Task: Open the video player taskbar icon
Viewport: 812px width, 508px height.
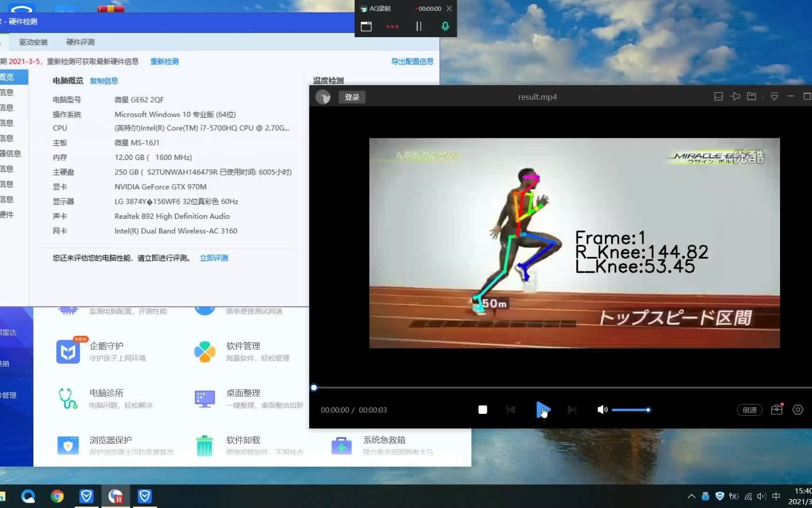Action: 116,496
